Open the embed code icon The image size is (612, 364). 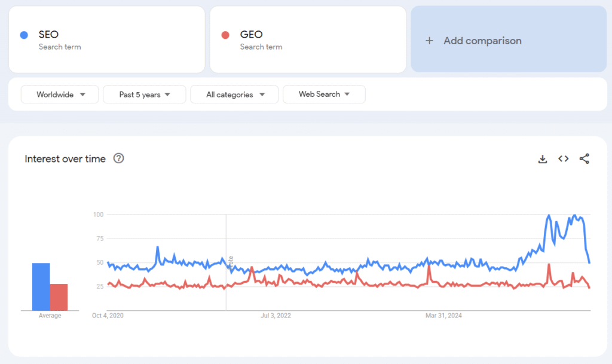click(x=563, y=159)
